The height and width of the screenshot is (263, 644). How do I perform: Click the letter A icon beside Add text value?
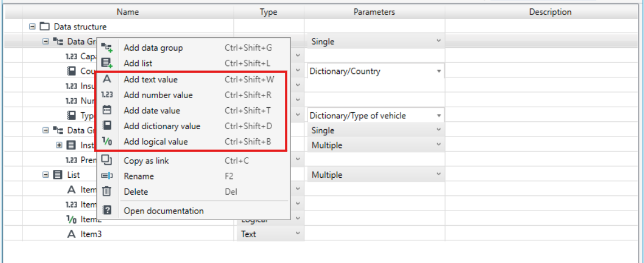point(107,79)
